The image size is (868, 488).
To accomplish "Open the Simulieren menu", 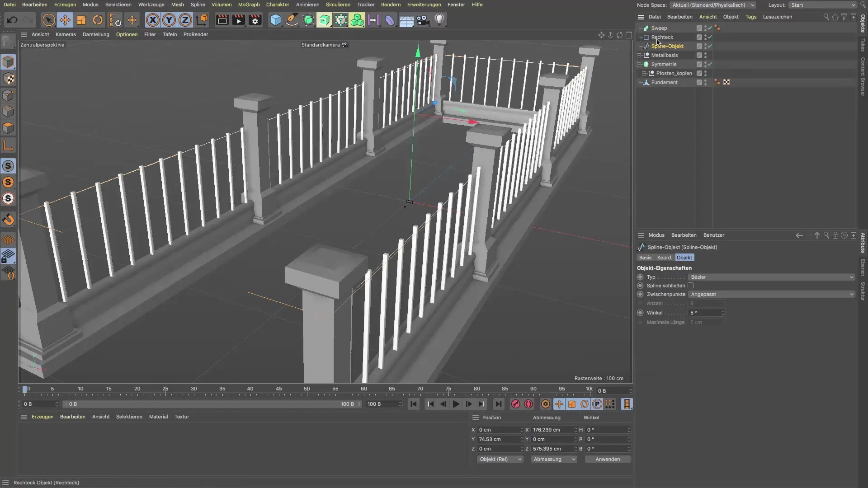I will [x=338, y=5].
